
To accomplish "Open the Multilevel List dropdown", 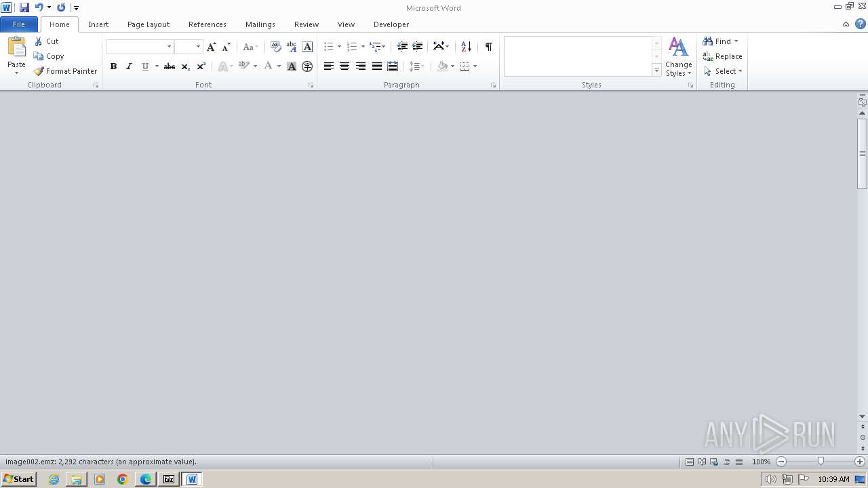I will coord(378,47).
